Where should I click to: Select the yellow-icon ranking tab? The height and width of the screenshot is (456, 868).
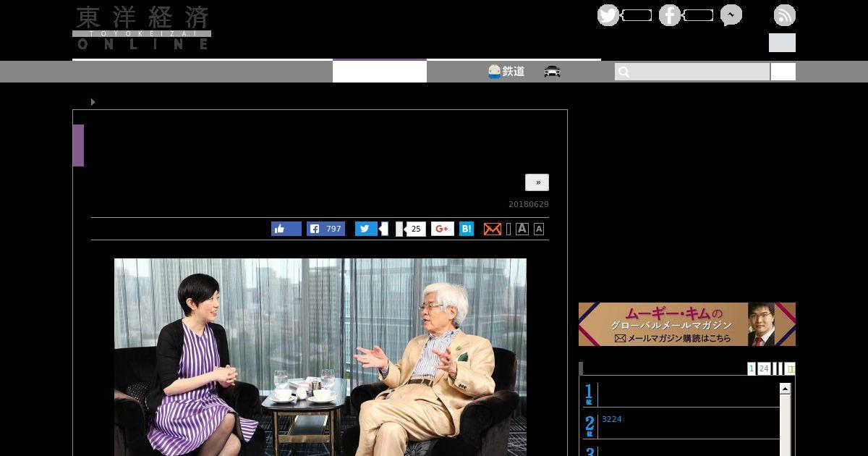tap(790, 368)
